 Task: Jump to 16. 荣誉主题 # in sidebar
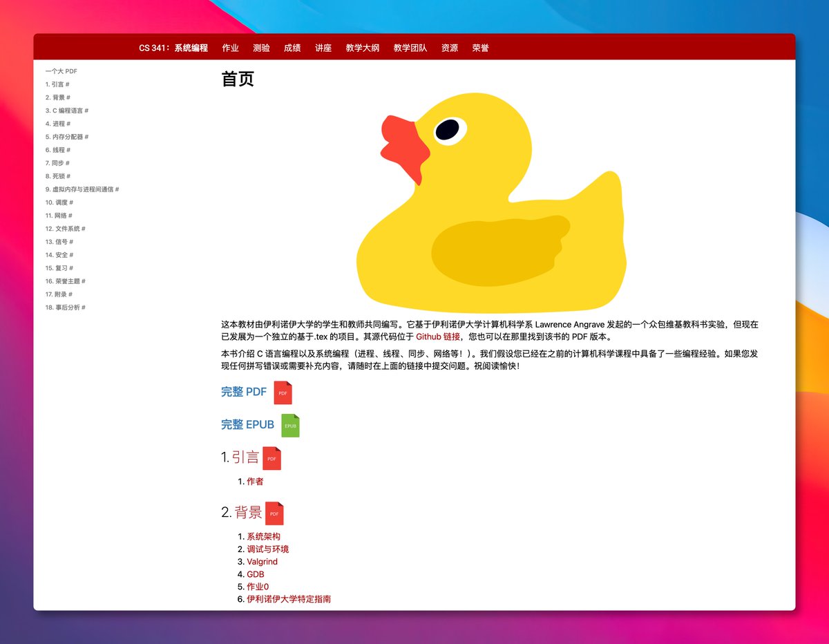66,281
